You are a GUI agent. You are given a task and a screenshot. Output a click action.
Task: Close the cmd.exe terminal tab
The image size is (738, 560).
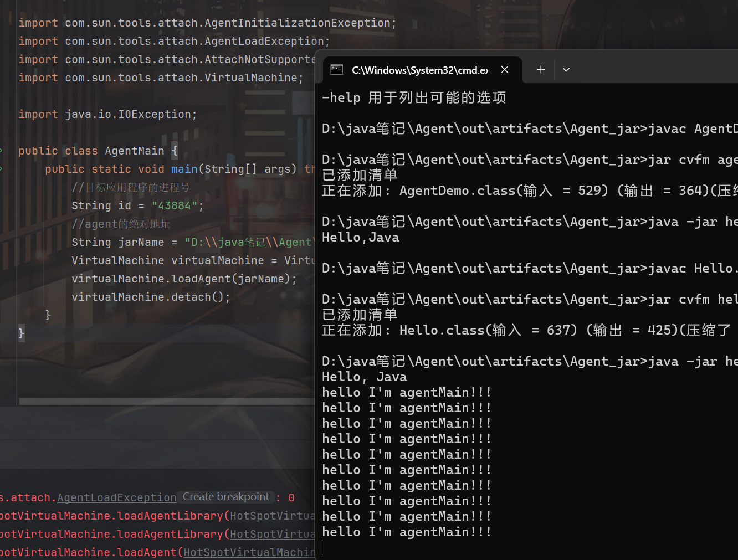(x=505, y=70)
